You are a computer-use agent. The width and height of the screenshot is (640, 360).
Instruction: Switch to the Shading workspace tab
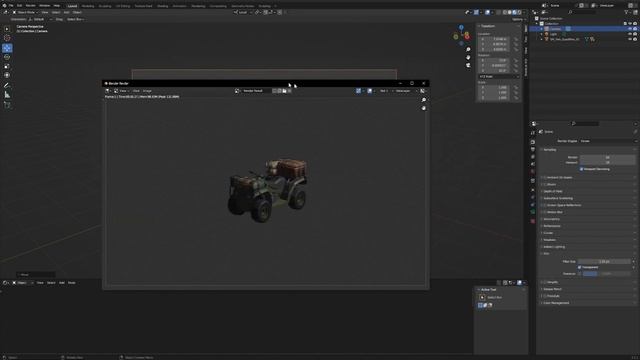pos(162,6)
